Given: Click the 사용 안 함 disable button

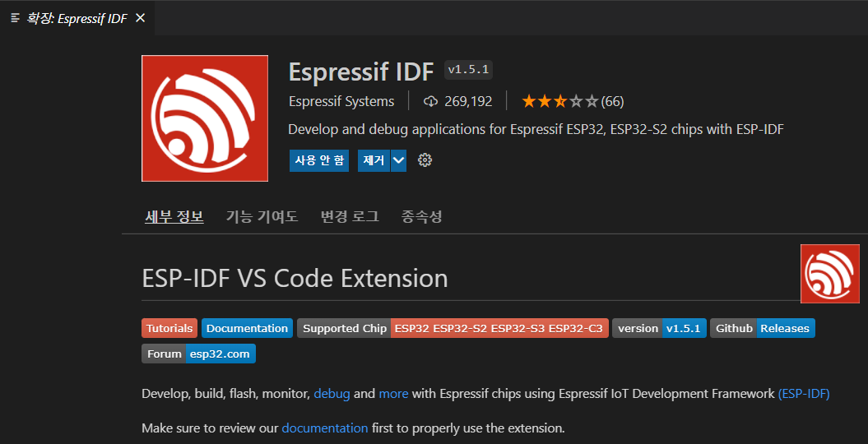Looking at the screenshot, I should click(x=319, y=160).
